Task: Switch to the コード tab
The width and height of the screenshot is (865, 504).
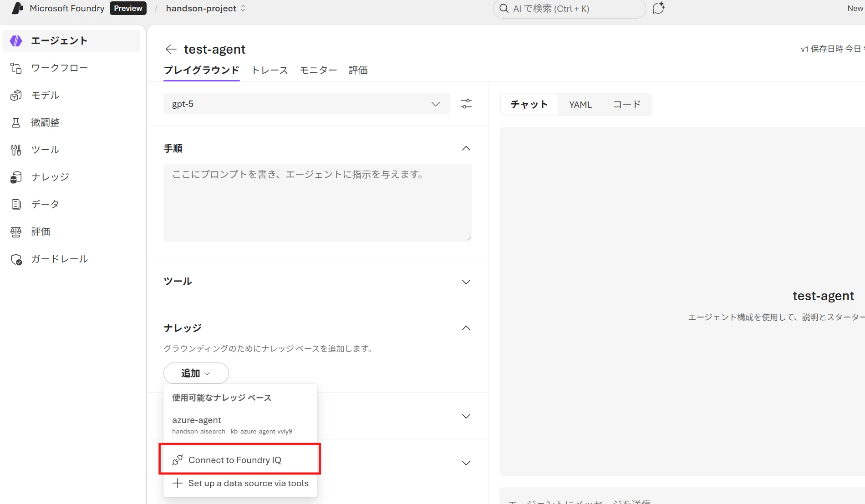Action: (627, 105)
